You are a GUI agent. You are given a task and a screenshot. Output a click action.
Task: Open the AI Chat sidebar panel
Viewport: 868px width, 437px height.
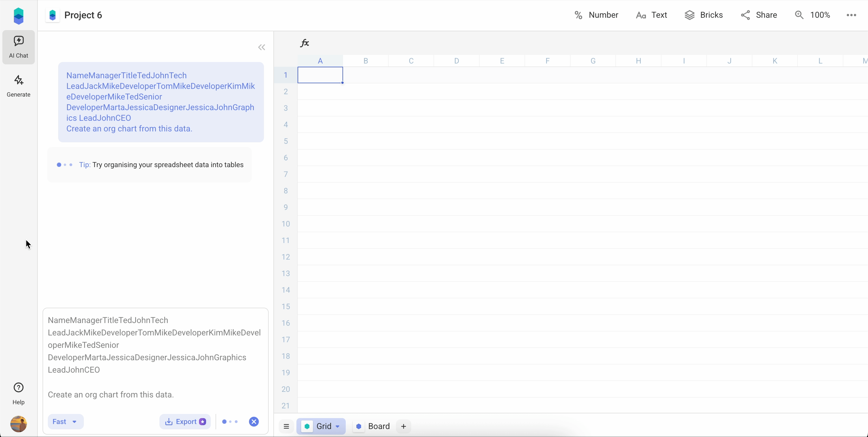pos(18,47)
